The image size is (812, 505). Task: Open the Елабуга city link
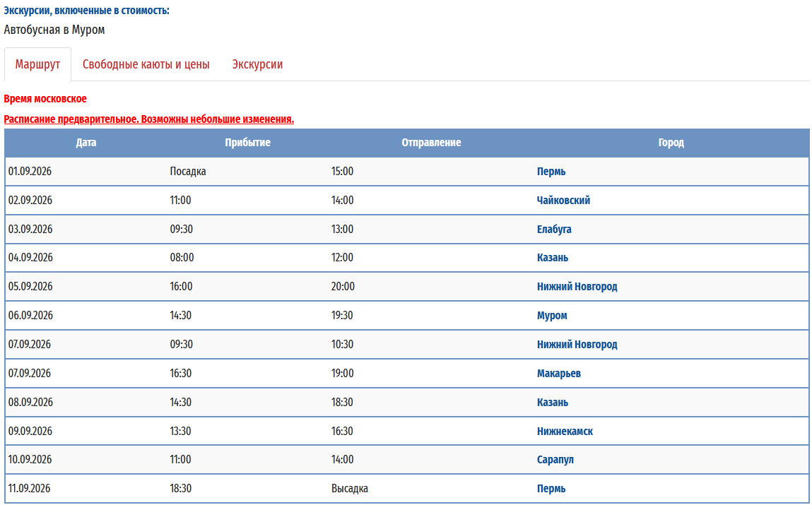(x=554, y=230)
